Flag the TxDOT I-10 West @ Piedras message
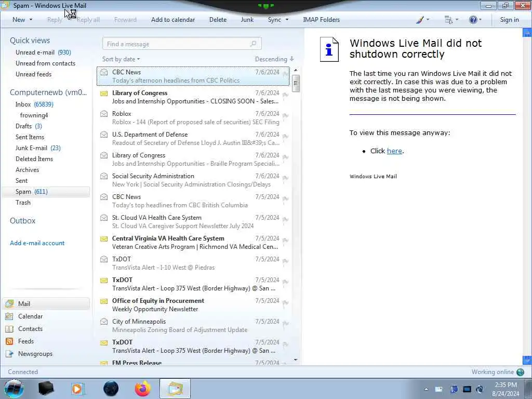532x399 pixels. (285, 261)
